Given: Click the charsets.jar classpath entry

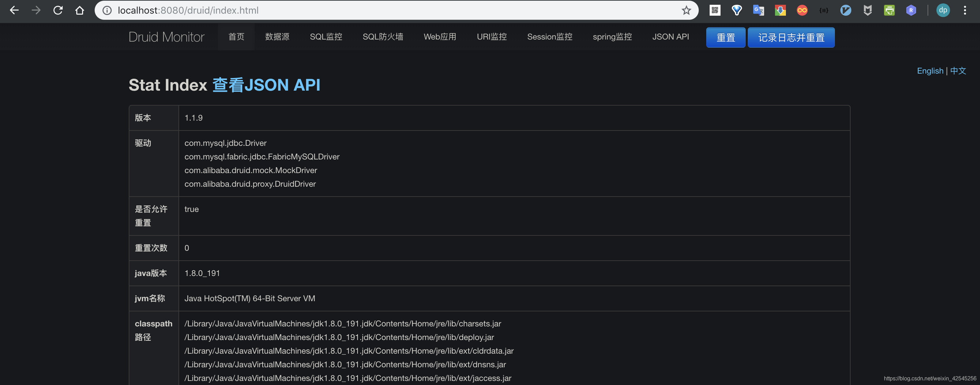Looking at the screenshot, I should [343, 323].
